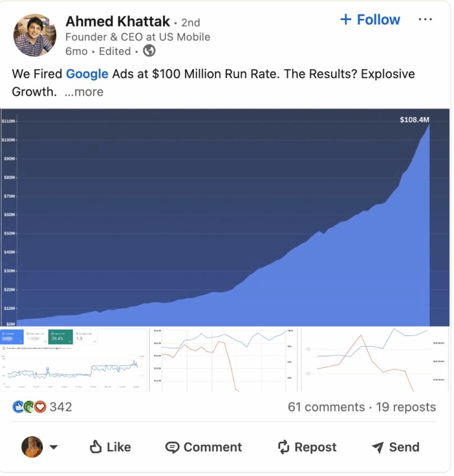Expand the post-as identity dropdown arrow
This screenshot has height=476, width=454.
(54, 447)
